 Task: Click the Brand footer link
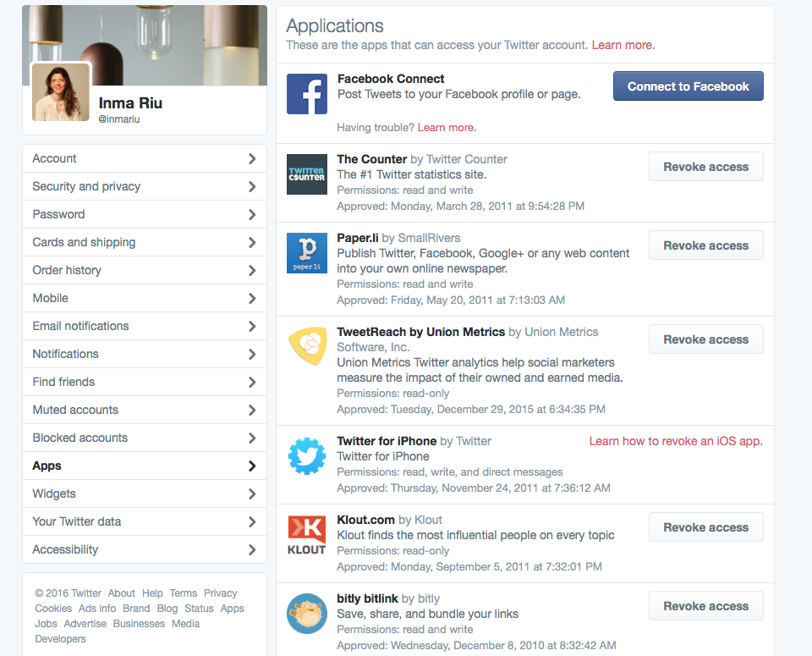[x=136, y=609]
